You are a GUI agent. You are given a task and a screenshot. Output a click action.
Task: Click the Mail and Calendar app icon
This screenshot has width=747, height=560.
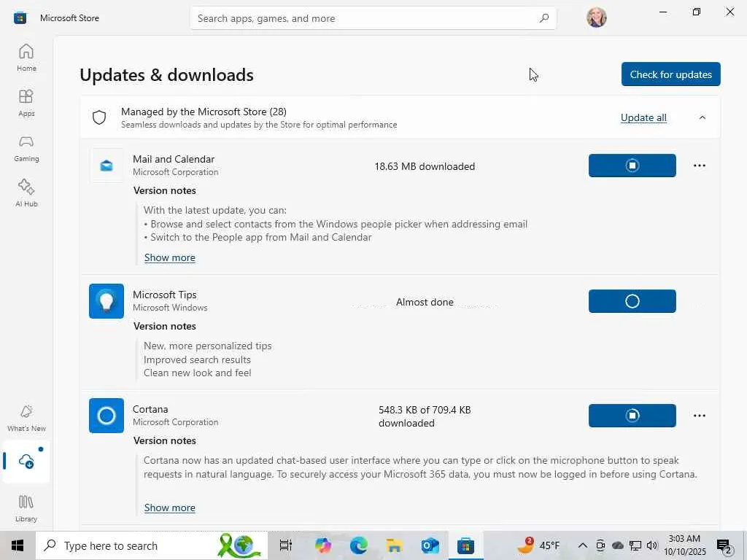(x=107, y=166)
